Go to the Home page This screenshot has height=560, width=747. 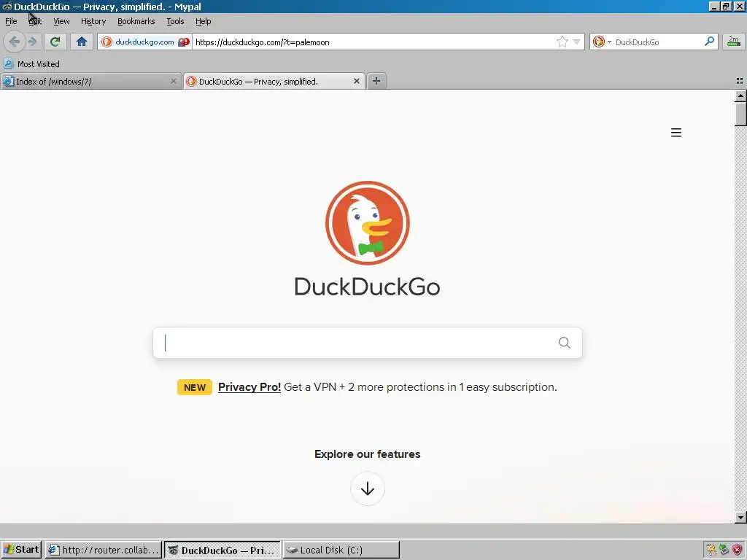tap(82, 42)
